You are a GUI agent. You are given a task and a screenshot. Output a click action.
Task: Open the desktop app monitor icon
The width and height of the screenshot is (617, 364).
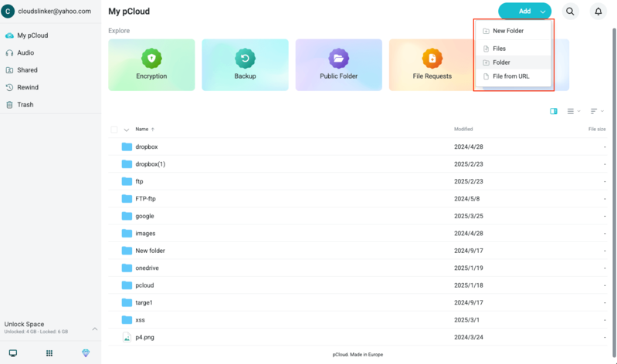click(x=13, y=353)
